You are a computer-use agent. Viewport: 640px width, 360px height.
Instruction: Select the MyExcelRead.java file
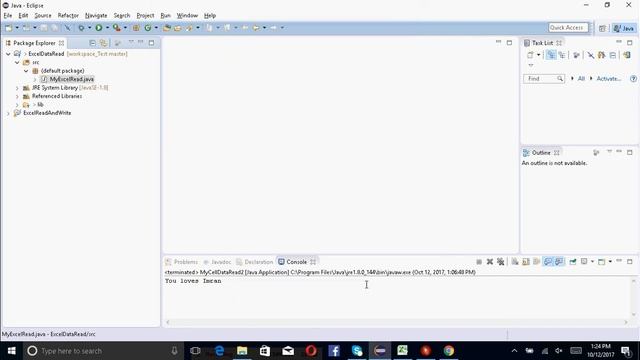click(71, 79)
